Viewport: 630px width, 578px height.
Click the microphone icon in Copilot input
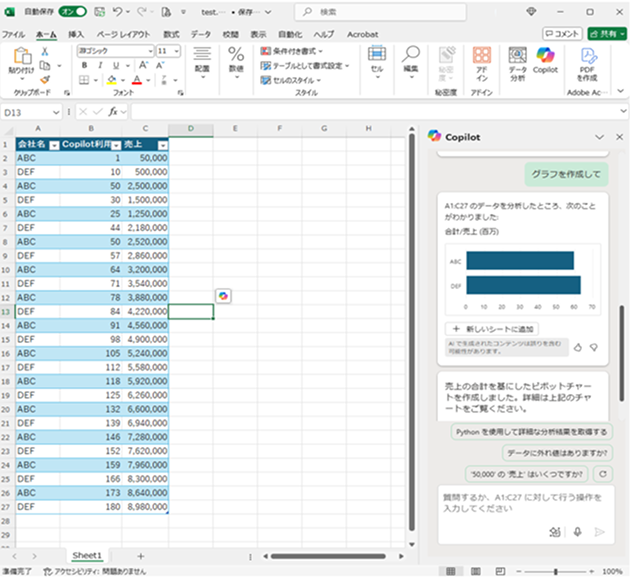click(577, 532)
